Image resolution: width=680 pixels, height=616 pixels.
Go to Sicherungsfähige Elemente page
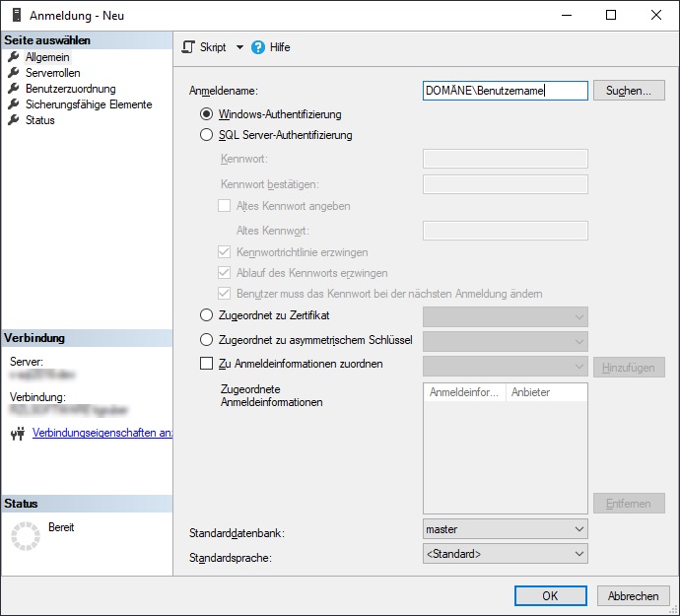[x=89, y=104]
